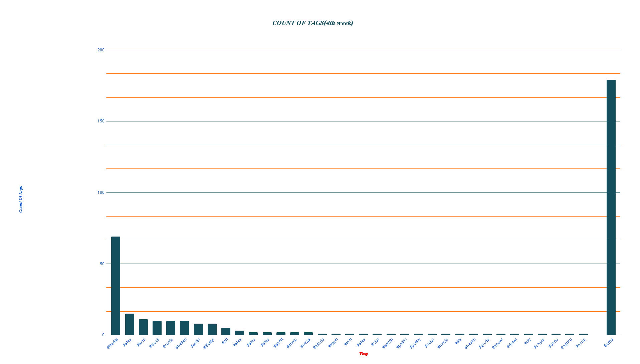The image size is (640, 364).
Task: Click the '150' y-axis value label
Action: click(101, 121)
